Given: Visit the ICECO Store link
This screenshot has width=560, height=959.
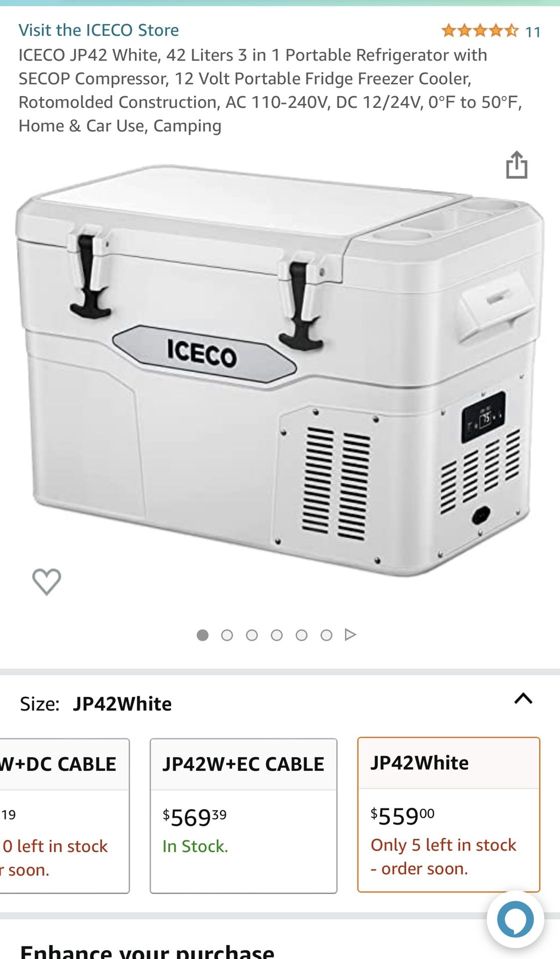Looking at the screenshot, I should (x=99, y=30).
